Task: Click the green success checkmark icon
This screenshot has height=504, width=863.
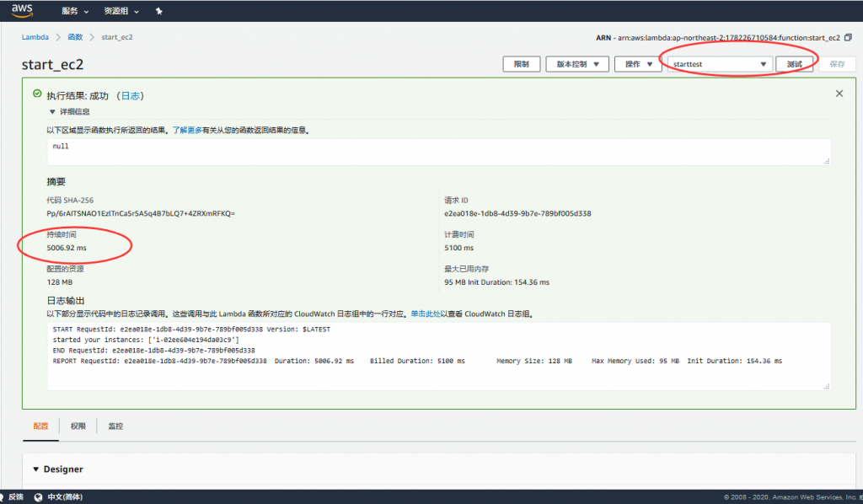Action: tap(36, 94)
